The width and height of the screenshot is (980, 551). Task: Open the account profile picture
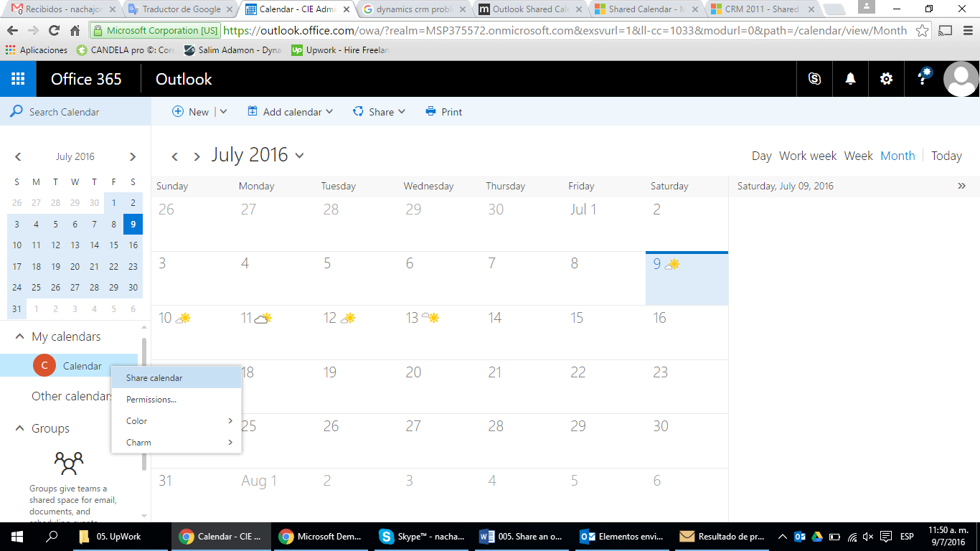(961, 79)
